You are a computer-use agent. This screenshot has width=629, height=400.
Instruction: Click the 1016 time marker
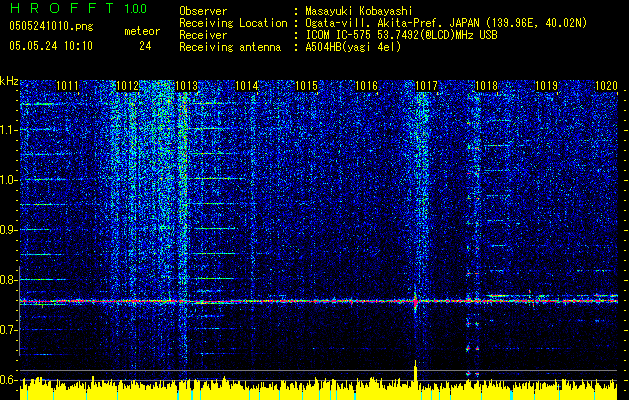367,86
